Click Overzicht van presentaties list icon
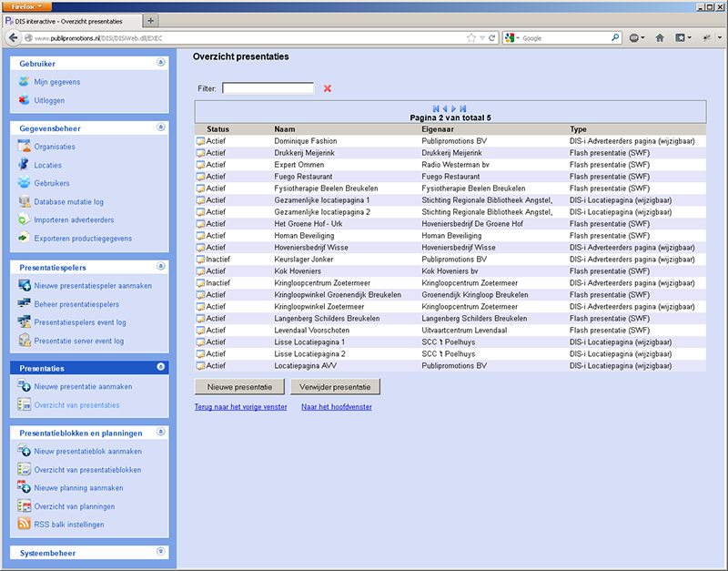 (24, 404)
